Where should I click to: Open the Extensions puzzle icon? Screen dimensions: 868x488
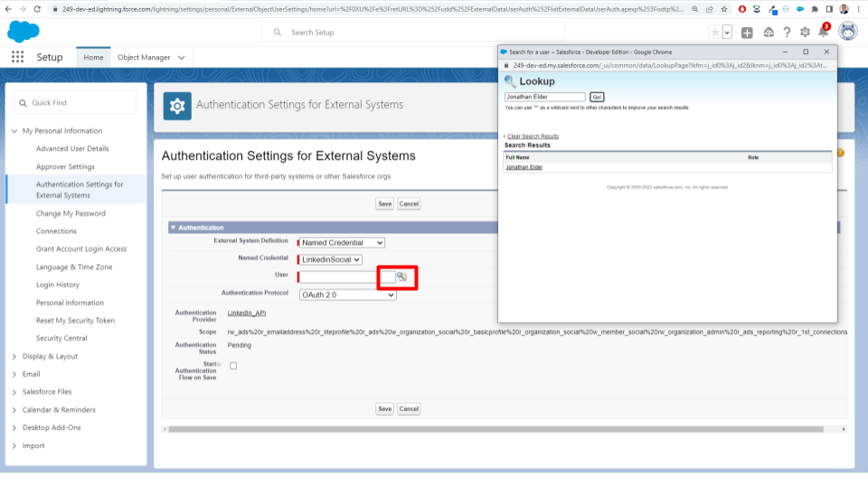tap(815, 9)
